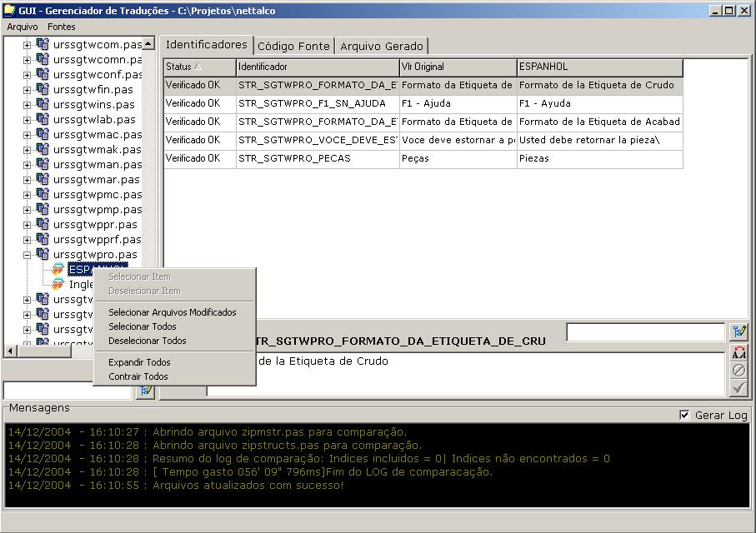Select the 'Formato de la Etiqueta de Acabad' cell
Screen dimensions: 756x533
600,122
